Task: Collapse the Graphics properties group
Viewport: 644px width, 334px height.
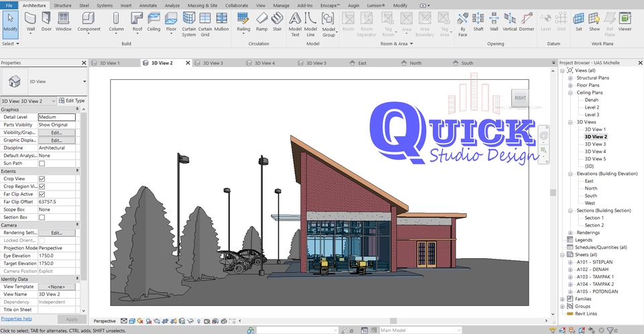Action: pyautogui.click(x=77, y=109)
